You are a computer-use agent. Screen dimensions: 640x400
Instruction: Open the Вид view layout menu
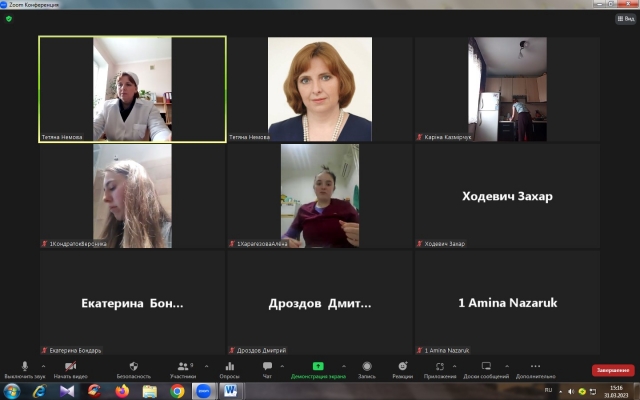click(x=626, y=19)
